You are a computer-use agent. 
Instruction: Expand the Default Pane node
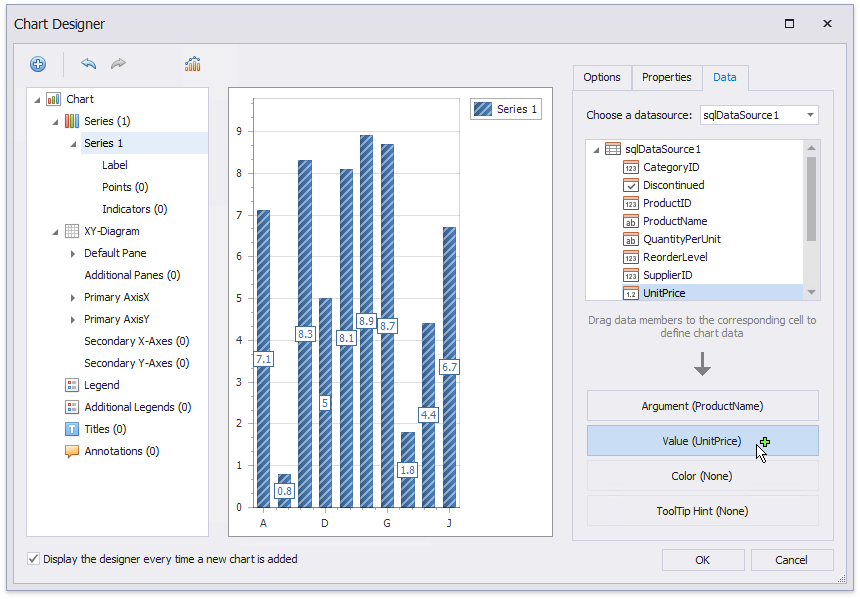click(73, 253)
